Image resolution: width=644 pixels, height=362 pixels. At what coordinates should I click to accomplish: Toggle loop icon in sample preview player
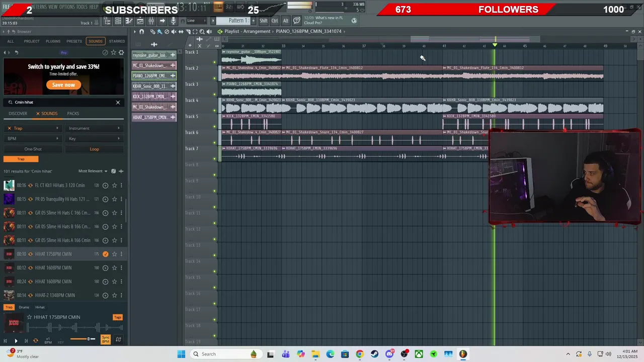pos(36,341)
